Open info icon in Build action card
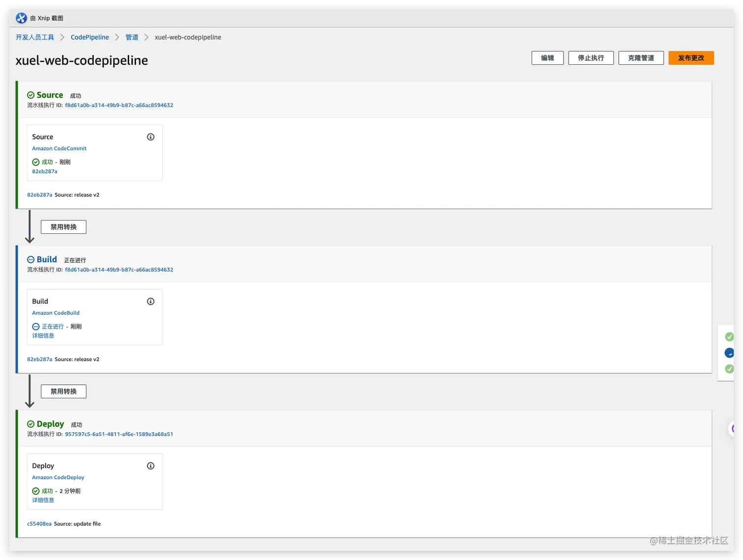Image resolution: width=743 pixels, height=560 pixels. coord(151,302)
